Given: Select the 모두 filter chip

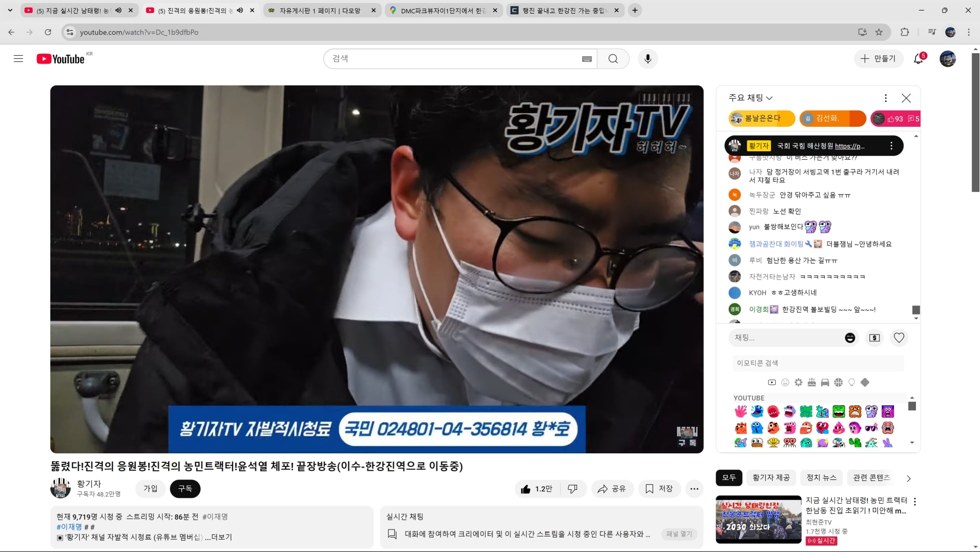Looking at the screenshot, I should click(x=729, y=478).
